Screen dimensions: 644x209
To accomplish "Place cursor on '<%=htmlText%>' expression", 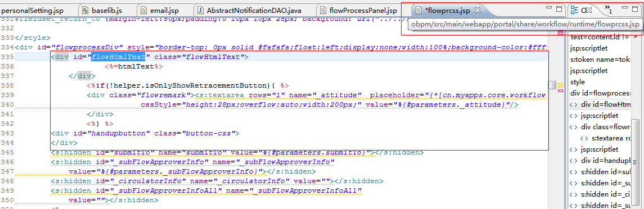I will (134, 66).
